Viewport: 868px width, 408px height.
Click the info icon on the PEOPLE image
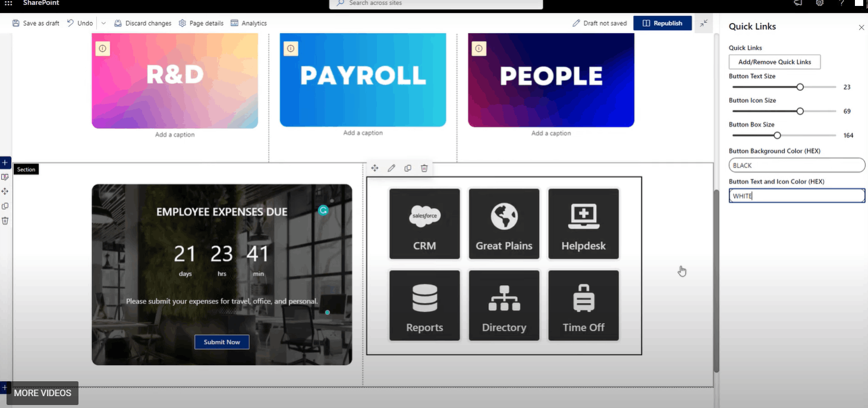point(479,49)
